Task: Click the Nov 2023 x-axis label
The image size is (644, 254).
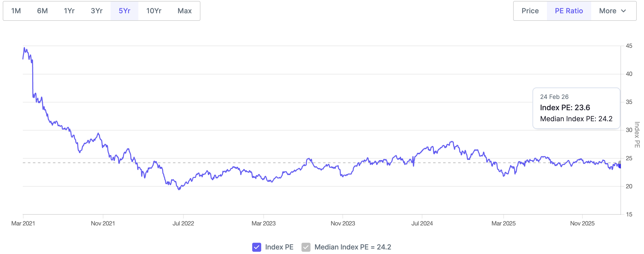Action: (x=343, y=223)
